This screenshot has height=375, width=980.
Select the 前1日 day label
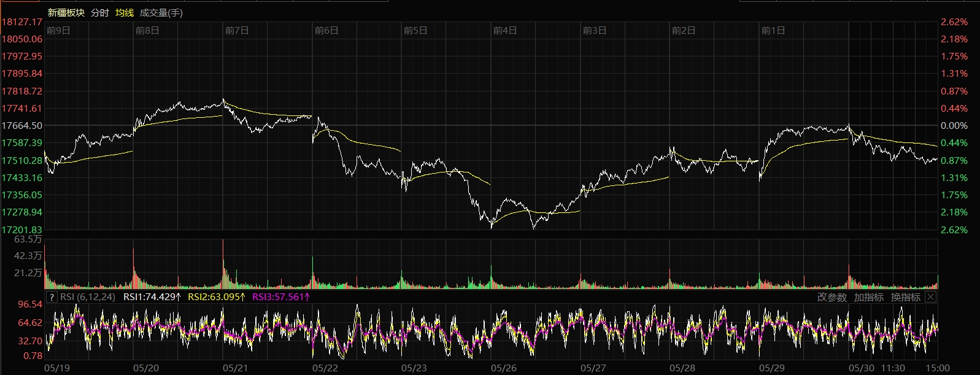tap(773, 30)
